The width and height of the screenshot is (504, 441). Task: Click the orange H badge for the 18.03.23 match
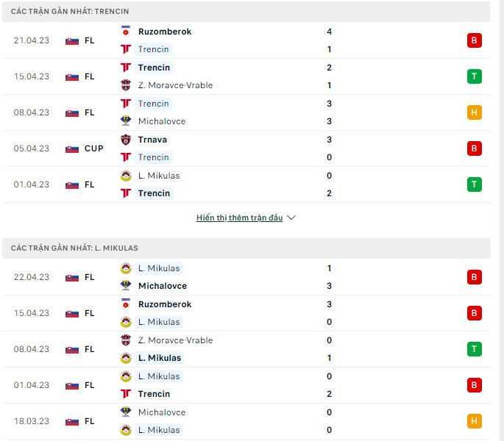click(474, 421)
